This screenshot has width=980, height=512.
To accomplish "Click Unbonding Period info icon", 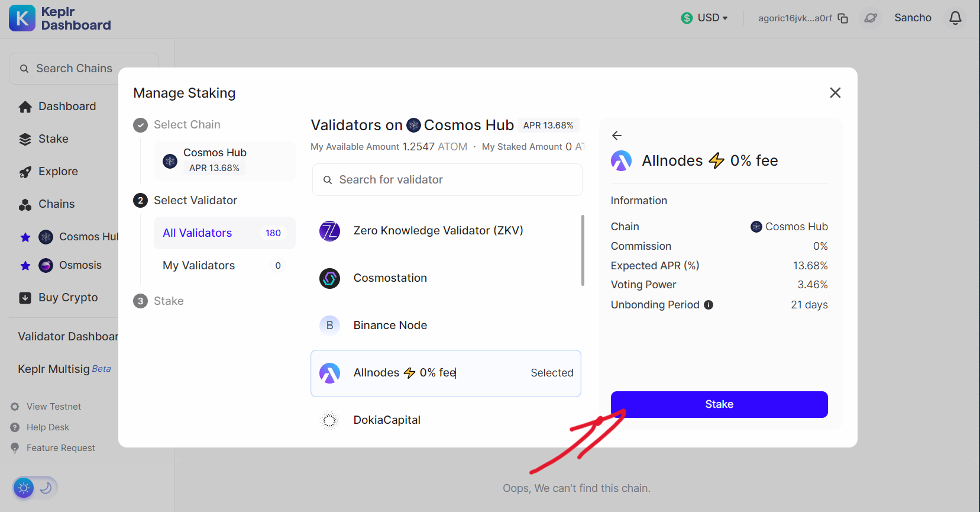I will point(709,305).
